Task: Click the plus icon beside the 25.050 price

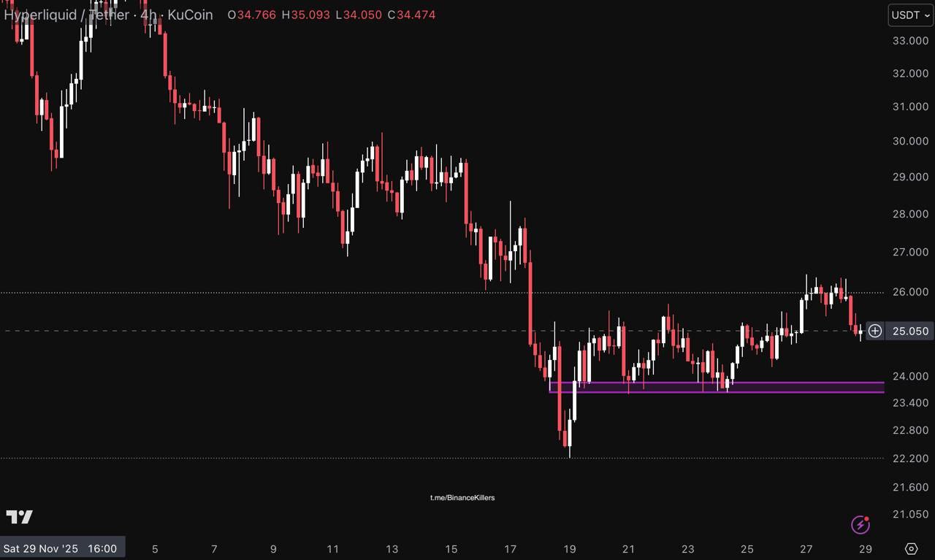Action: 874,331
